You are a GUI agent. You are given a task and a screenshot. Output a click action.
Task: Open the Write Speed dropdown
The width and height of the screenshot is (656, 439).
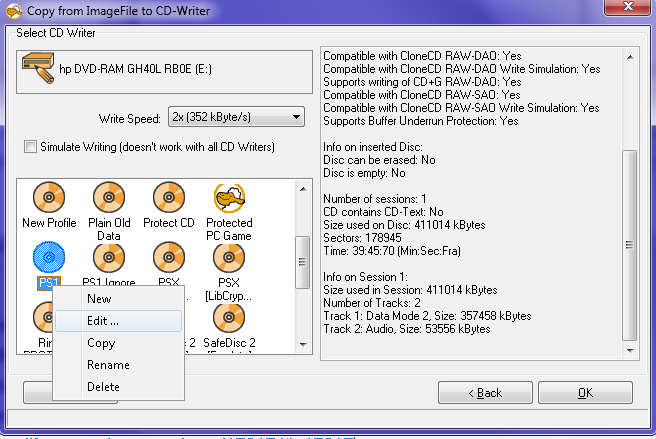click(236, 117)
